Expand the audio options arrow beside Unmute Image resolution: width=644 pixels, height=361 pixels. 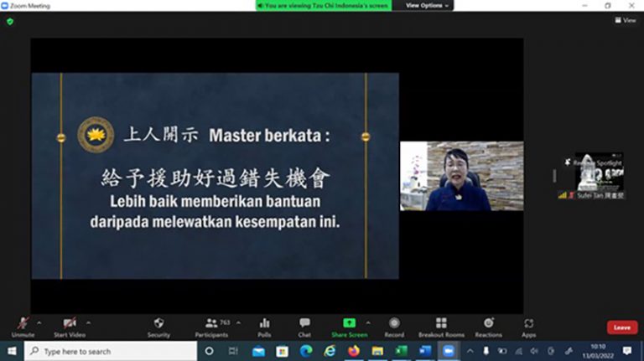pos(40,322)
